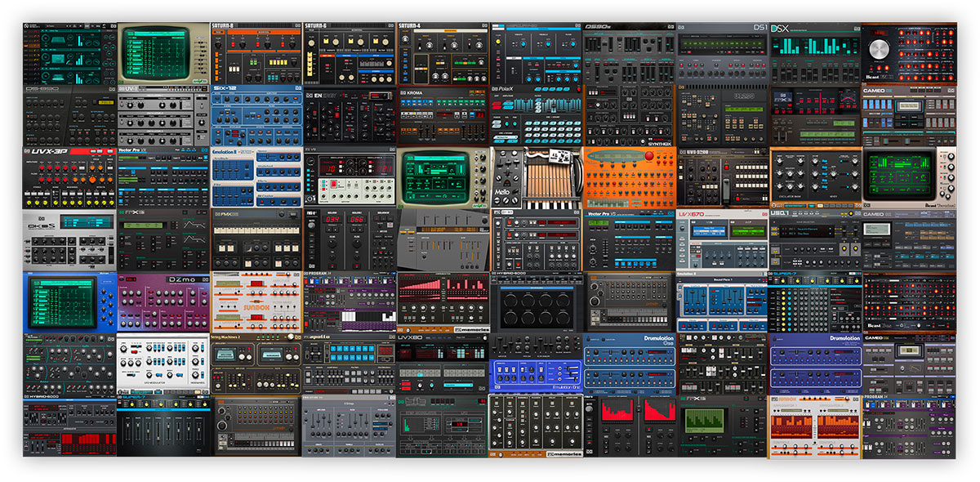Click the UVX670 synth thumbnail
The image size is (980, 482).
coord(722,239)
